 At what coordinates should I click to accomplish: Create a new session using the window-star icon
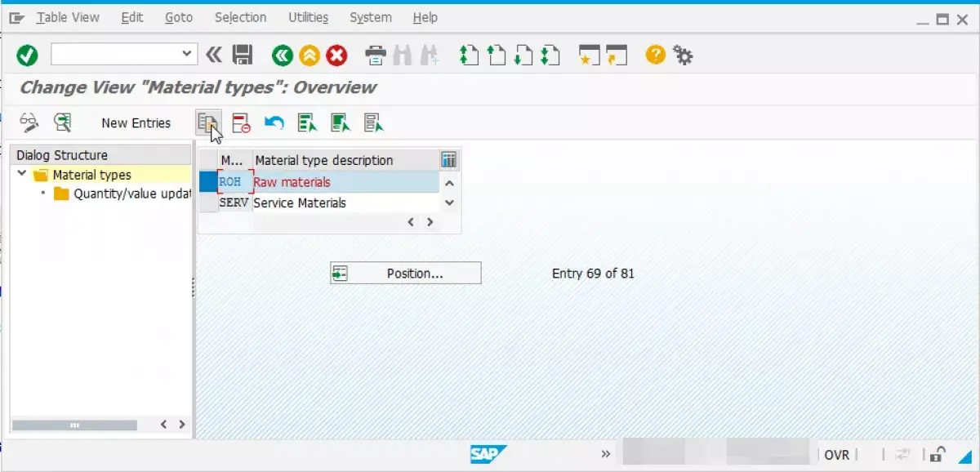[589, 56]
